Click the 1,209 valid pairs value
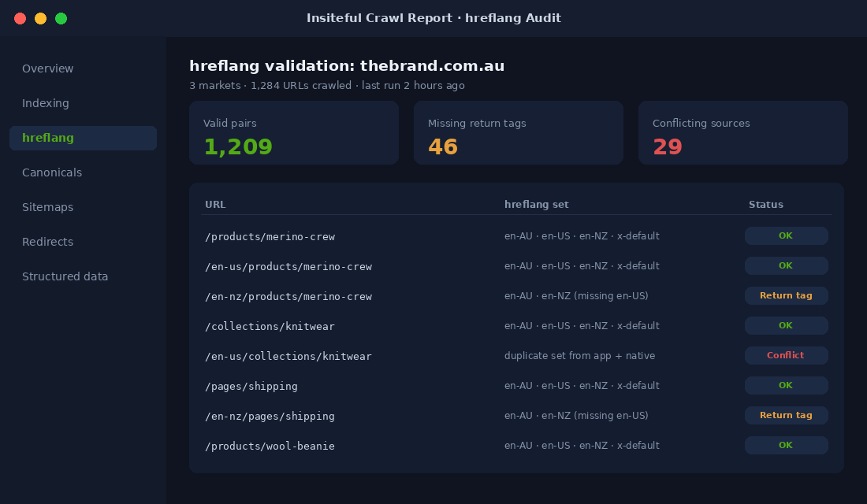The image size is (867, 504). point(238,147)
